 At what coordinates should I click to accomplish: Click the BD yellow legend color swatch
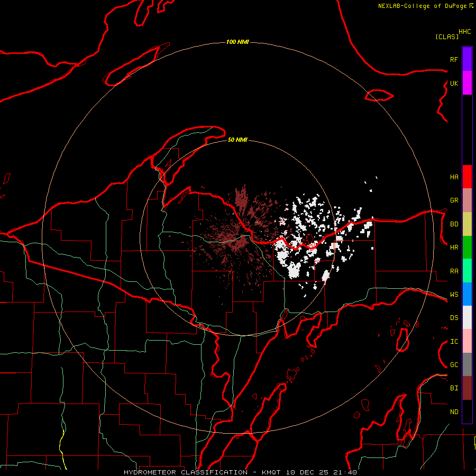[467, 224]
